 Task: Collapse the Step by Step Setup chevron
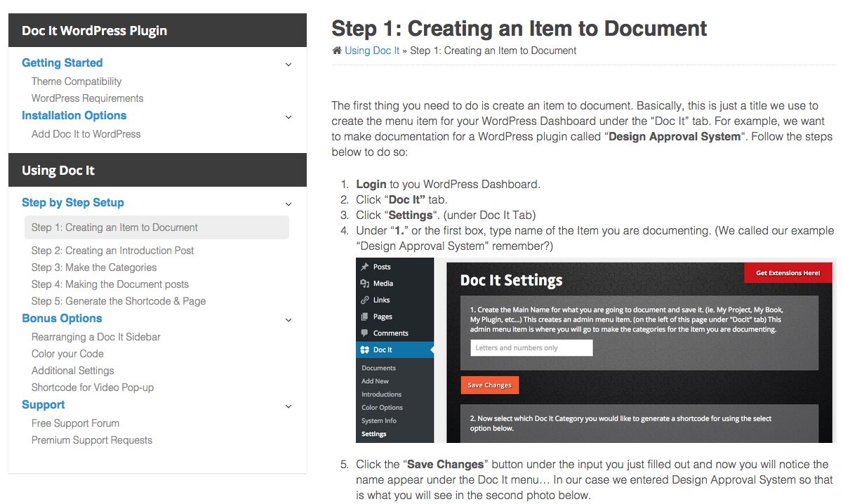point(288,204)
